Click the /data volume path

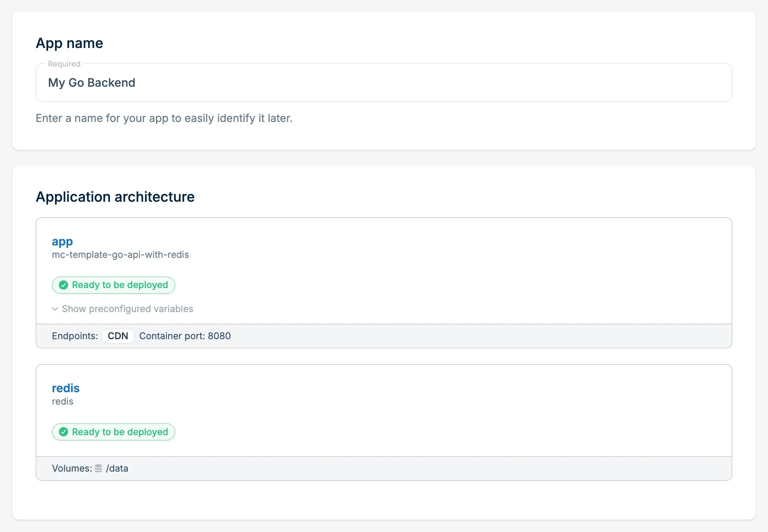pyautogui.click(x=117, y=469)
